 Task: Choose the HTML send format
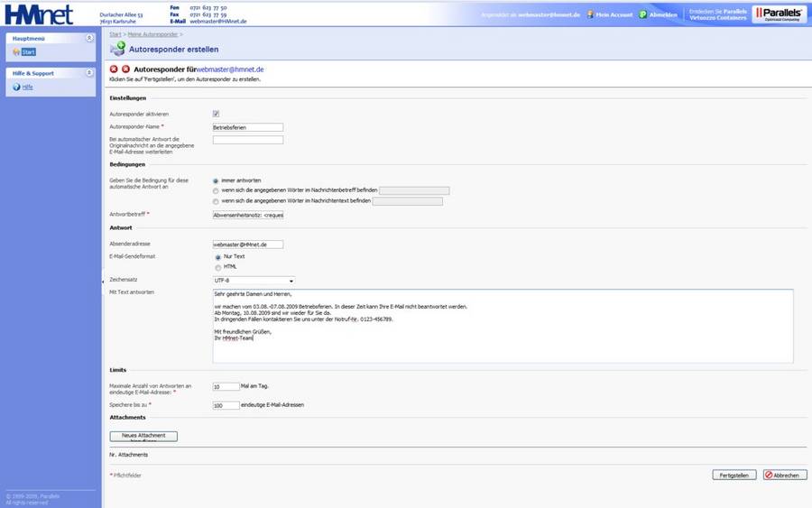coord(218,267)
